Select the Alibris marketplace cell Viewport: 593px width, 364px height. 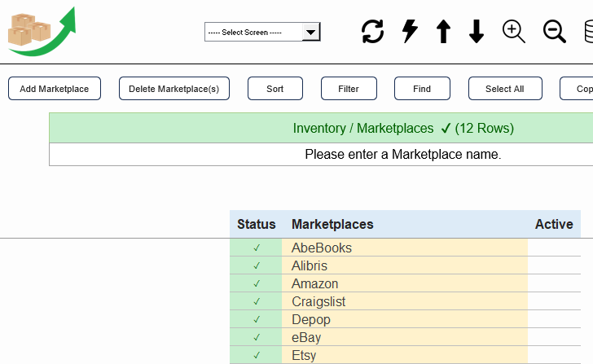coord(405,265)
